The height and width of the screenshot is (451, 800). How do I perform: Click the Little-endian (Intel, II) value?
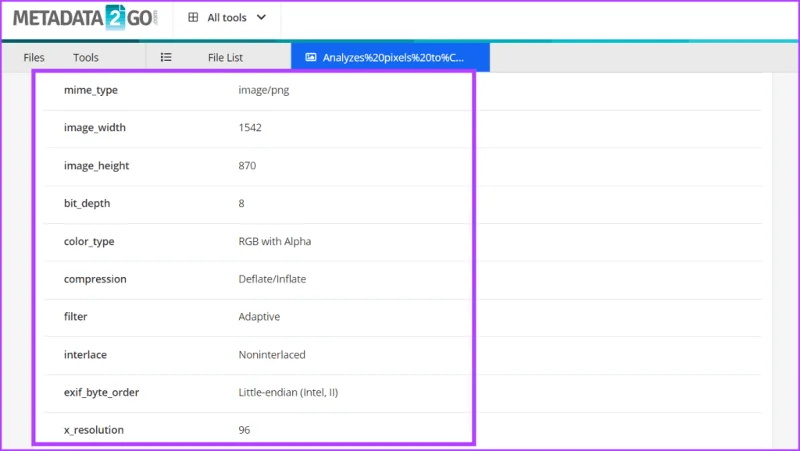pos(288,392)
